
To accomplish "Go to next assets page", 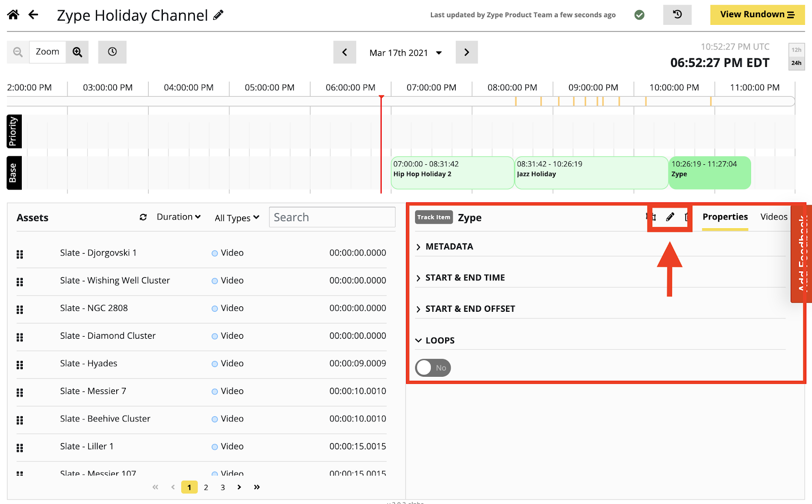I will point(240,487).
